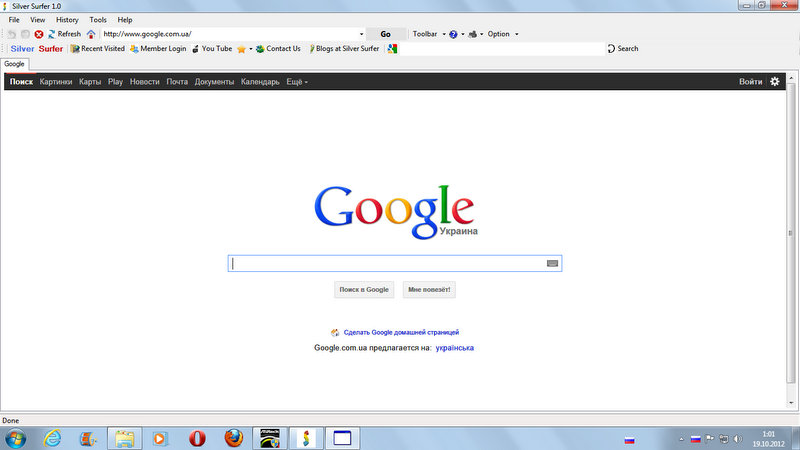Click the back arrow in the navigation toolbar

click(x=11, y=34)
